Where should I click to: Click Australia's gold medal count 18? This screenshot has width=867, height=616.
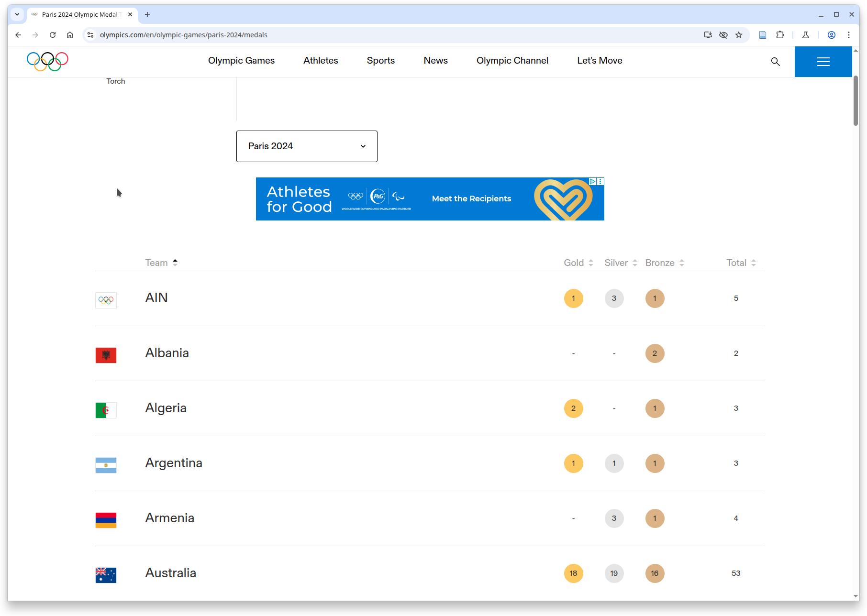573,573
